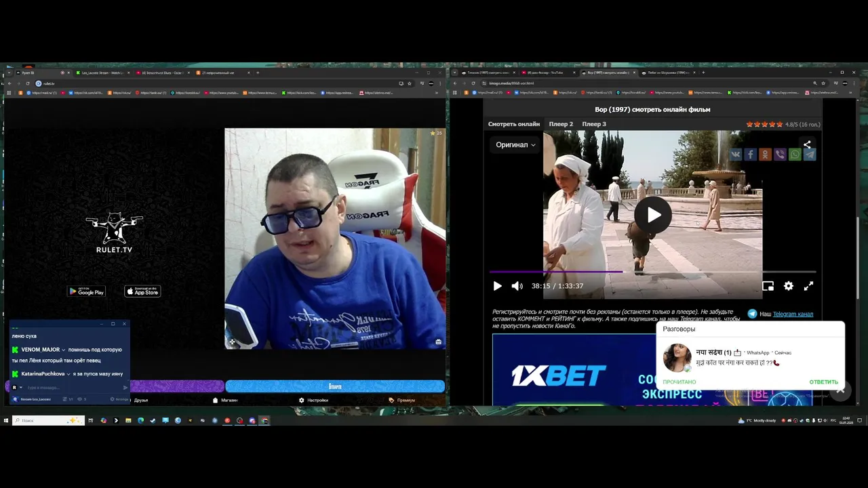The width and height of the screenshot is (868, 488).
Task: Open the share icon on the video
Action: point(807,144)
